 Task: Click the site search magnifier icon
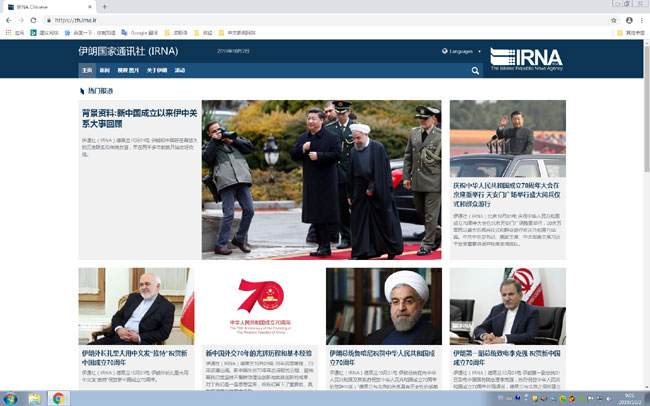click(x=475, y=71)
